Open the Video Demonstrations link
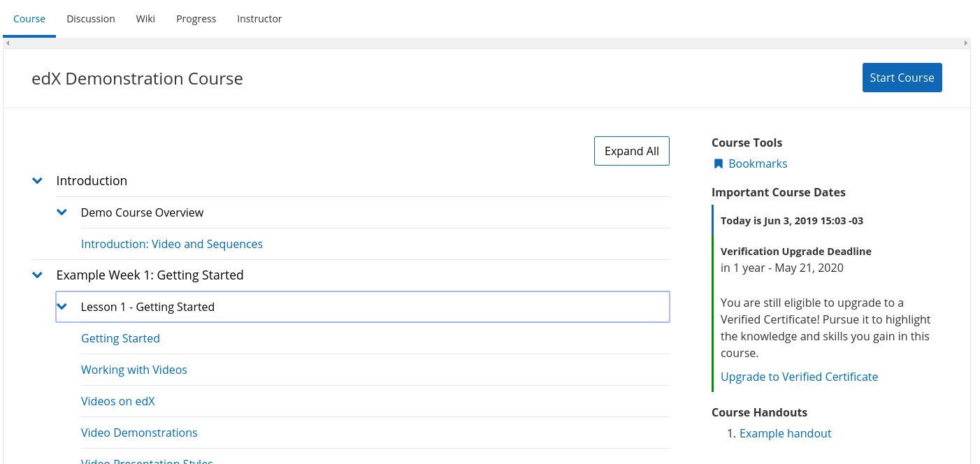Screen dimensions: 980x464 point(139,433)
